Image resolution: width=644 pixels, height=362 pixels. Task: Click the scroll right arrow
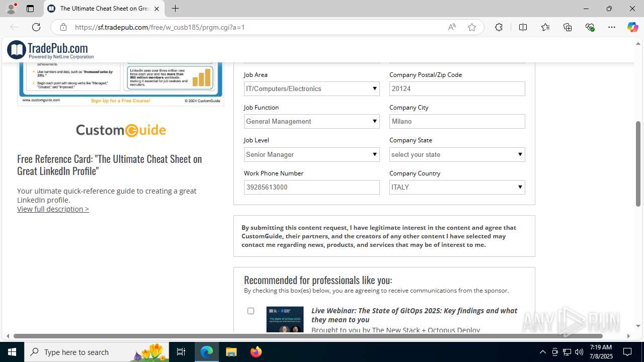[628, 336]
